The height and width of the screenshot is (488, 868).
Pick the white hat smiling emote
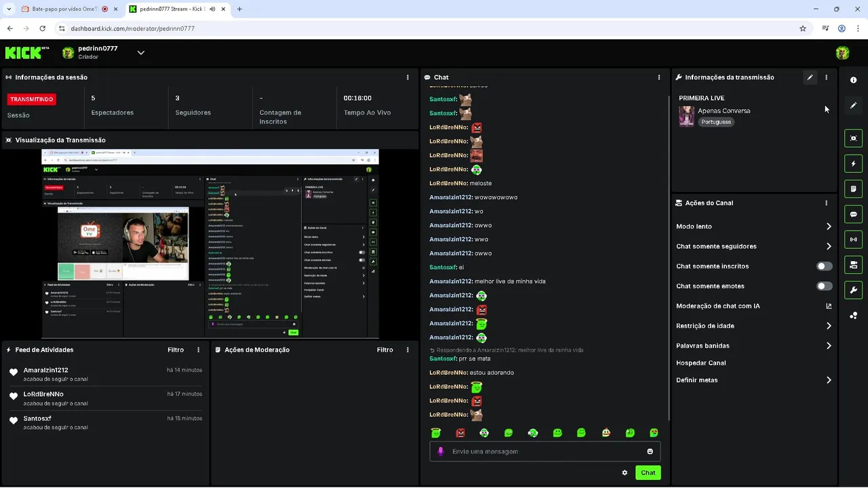pyautogui.click(x=606, y=432)
